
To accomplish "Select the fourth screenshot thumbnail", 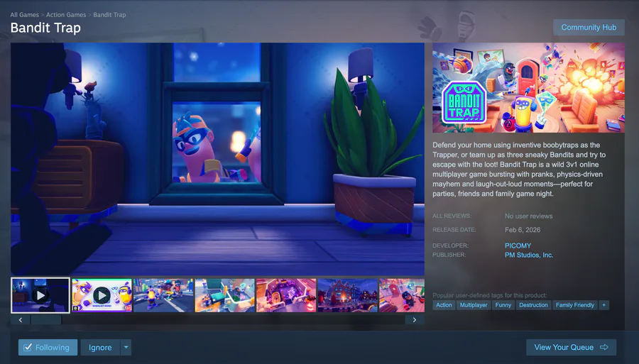I will point(225,295).
